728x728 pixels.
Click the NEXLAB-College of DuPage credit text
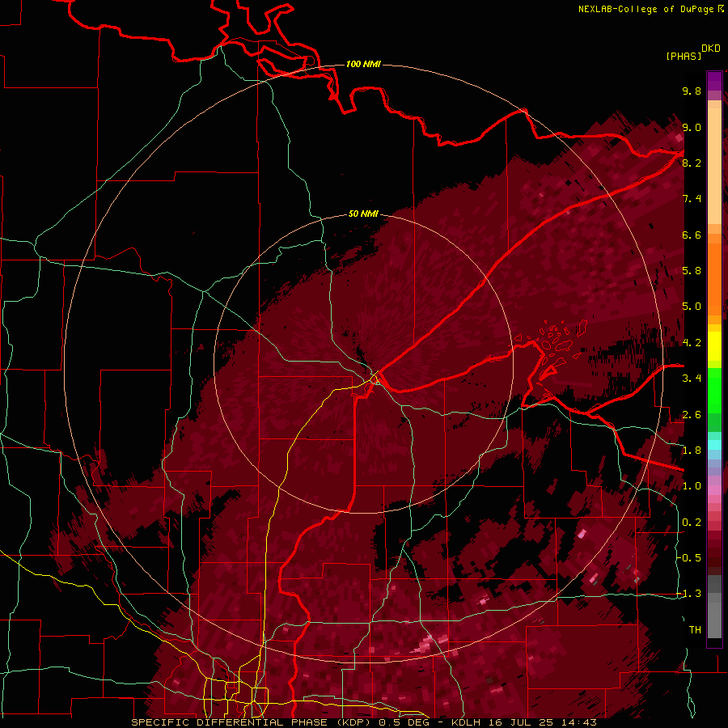pyautogui.click(x=645, y=9)
